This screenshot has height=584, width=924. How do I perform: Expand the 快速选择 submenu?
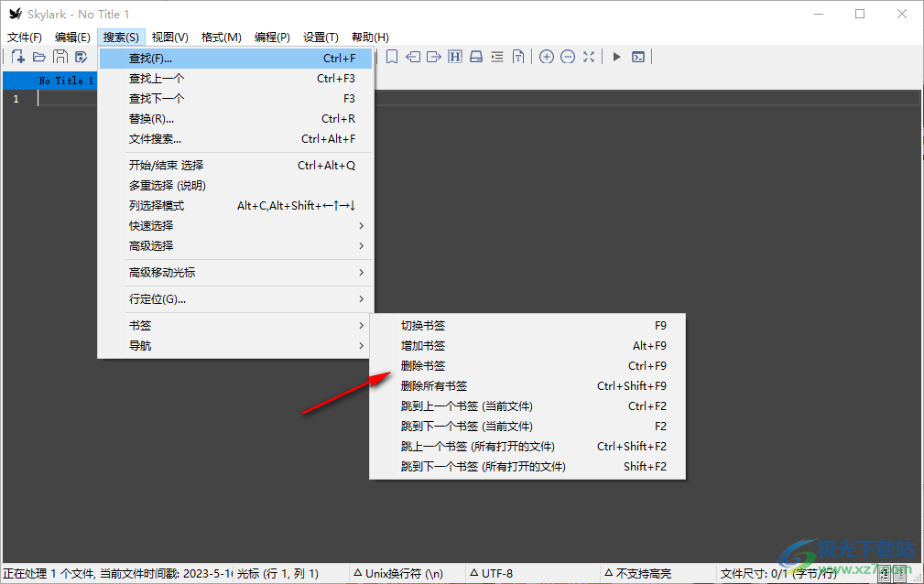235,225
